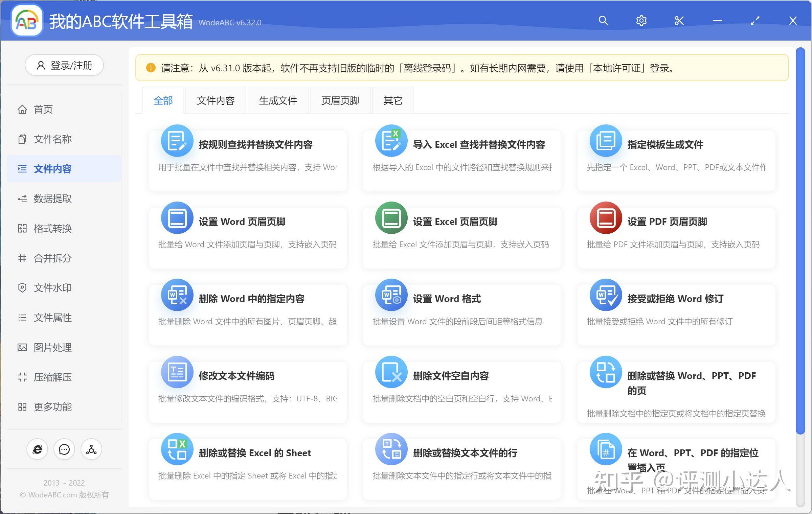Click the 接受或拒绝 Word 修订 icon
Screen dimensions: 812x514
[x=606, y=295]
